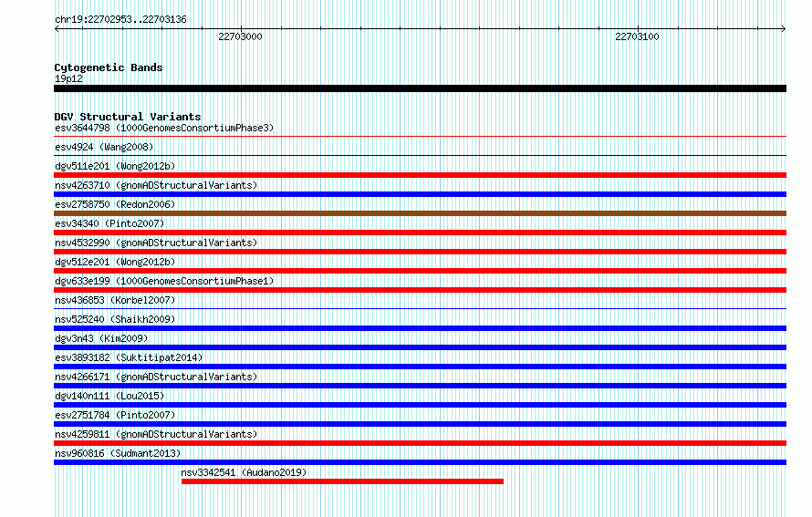Screen dimensions: 812x517
Task: Click the blue nsv525240 Shaikh2009 bar
Action: 420,328
